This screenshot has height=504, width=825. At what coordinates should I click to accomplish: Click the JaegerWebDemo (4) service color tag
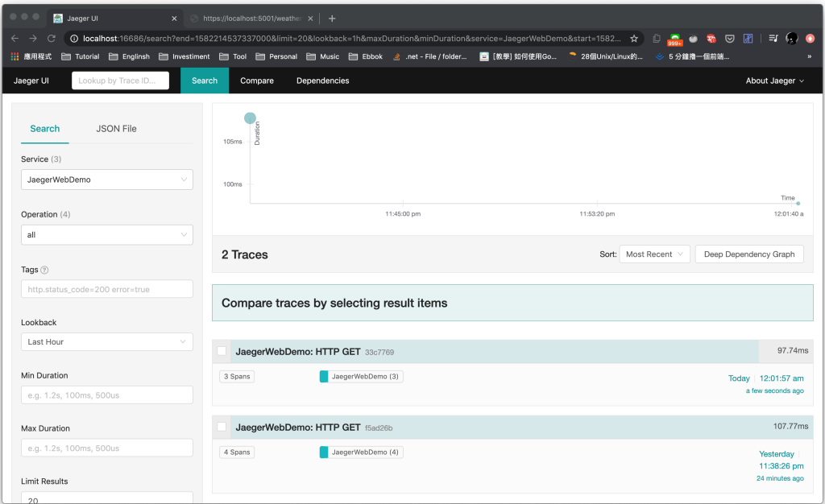pos(362,452)
